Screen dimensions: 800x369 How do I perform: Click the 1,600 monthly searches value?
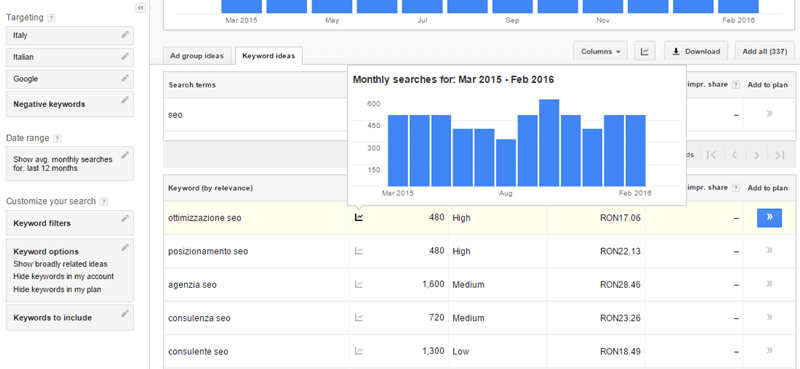[x=433, y=285]
